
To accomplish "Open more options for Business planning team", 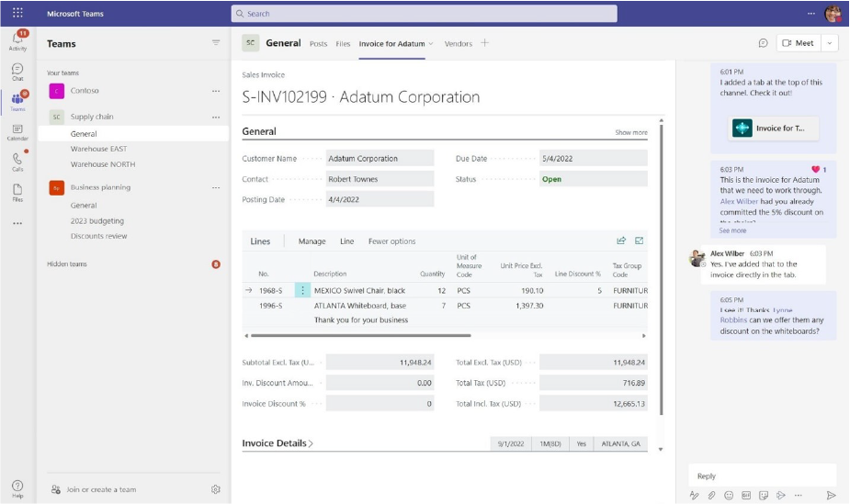I will (216, 187).
